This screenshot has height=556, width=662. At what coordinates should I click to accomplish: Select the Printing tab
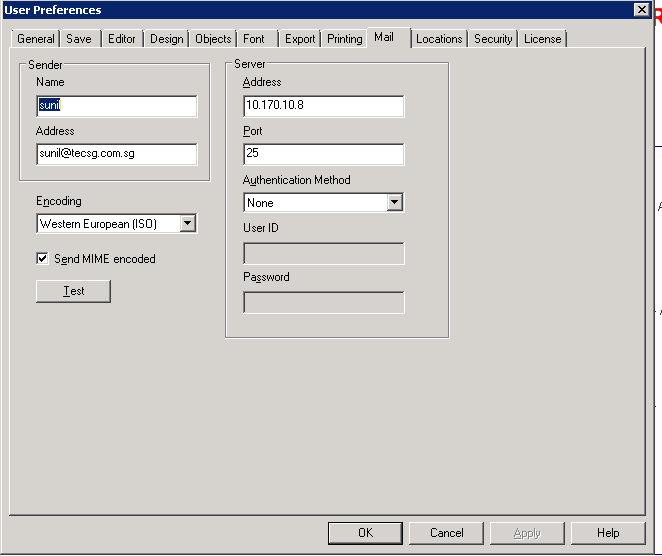point(345,39)
